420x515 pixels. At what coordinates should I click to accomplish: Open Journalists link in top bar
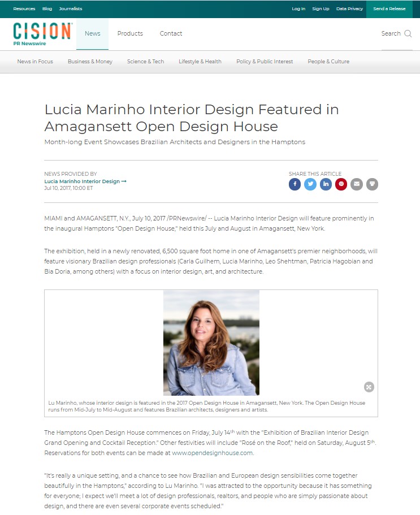[71, 9]
